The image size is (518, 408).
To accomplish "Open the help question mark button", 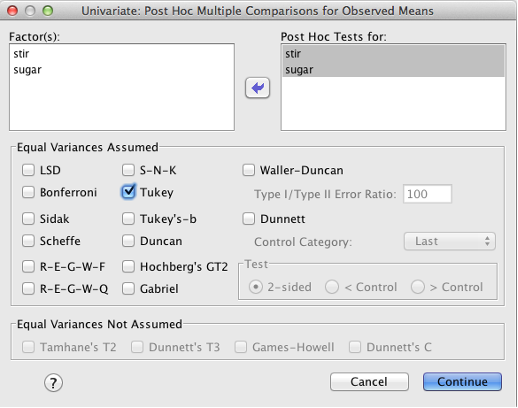I will [x=53, y=383].
